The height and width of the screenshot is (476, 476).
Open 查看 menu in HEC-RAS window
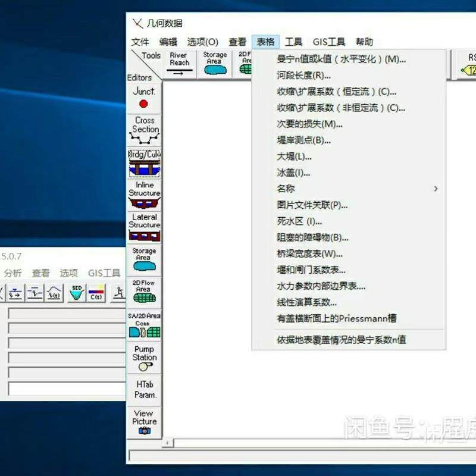tap(40, 273)
